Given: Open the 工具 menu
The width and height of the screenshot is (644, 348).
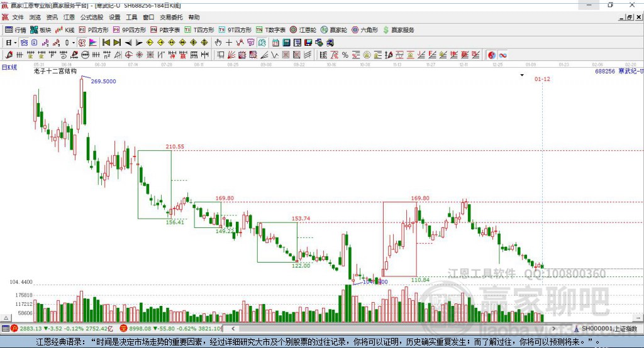Looking at the screenshot, I should point(131,17).
